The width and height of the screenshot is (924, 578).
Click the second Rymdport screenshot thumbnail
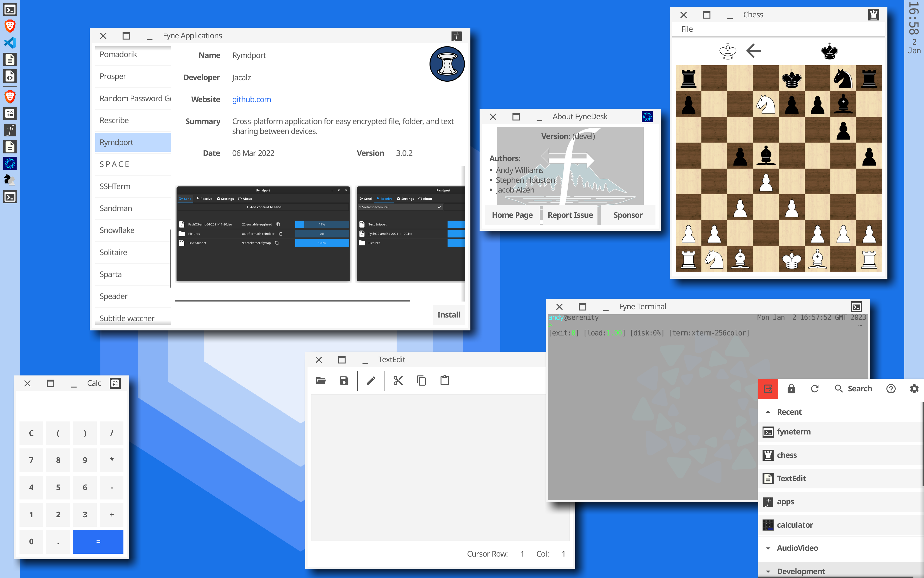pyautogui.click(x=411, y=234)
